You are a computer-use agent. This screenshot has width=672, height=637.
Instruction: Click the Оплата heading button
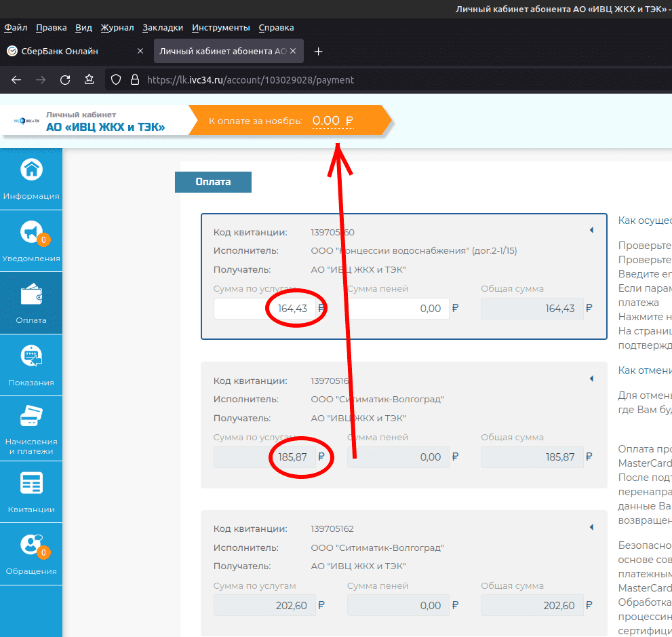(213, 182)
